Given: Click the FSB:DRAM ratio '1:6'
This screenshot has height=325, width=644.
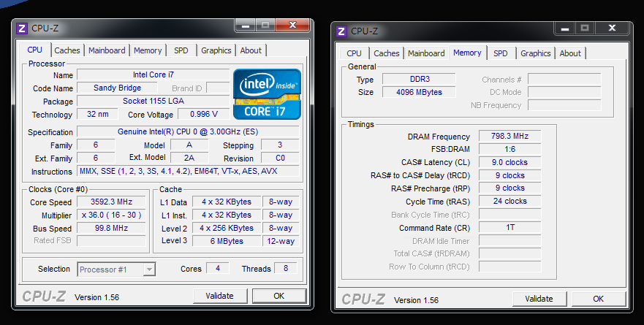Looking at the screenshot, I should (509, 149).
